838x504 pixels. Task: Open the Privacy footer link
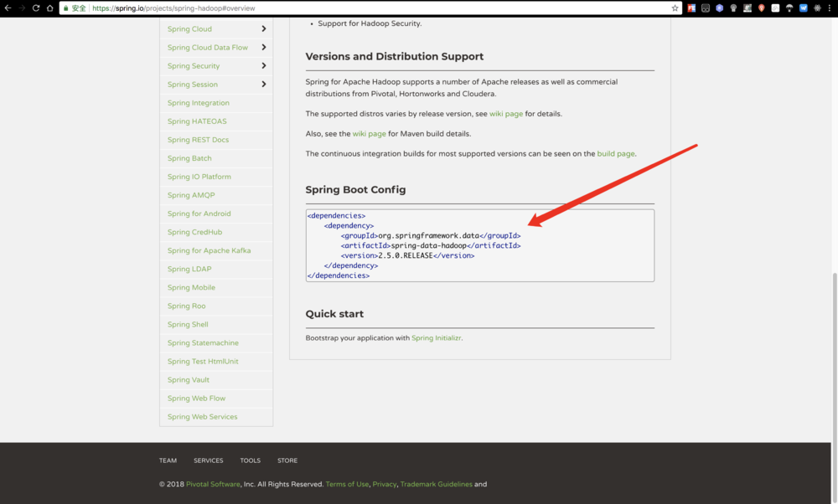tap(385, 484)
